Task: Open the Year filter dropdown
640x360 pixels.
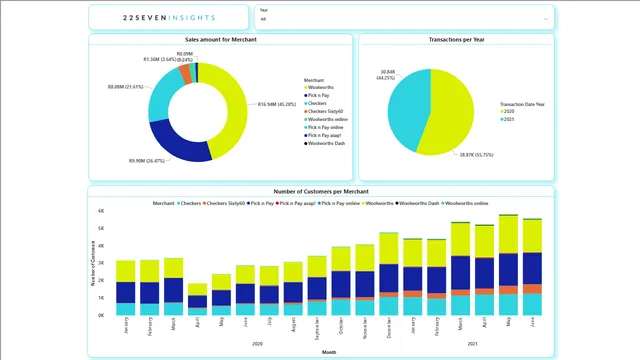Action: (404, 19)
